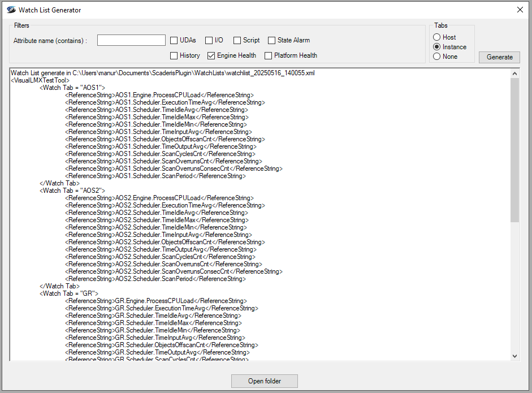Turn on the History checkbox

(174, 55)
